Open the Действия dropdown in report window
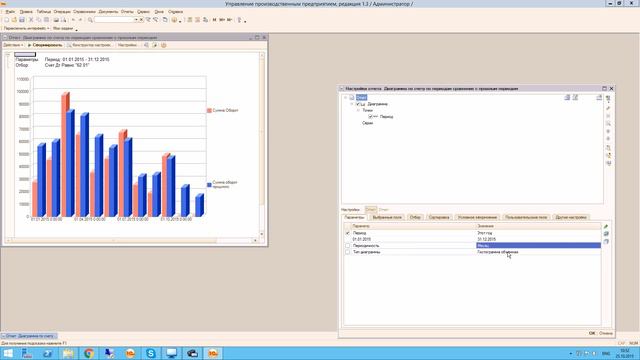This screenshot has width=640, height=360. click(13, 45)
